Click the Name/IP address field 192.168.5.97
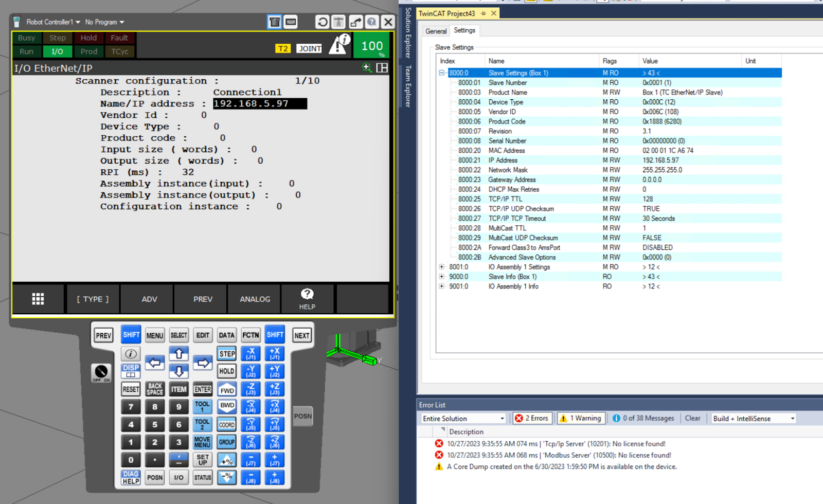 pos(260,104)
